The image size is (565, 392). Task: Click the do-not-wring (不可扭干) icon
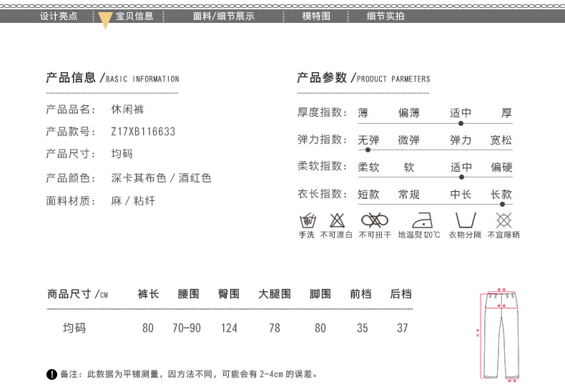coord(375,220)
